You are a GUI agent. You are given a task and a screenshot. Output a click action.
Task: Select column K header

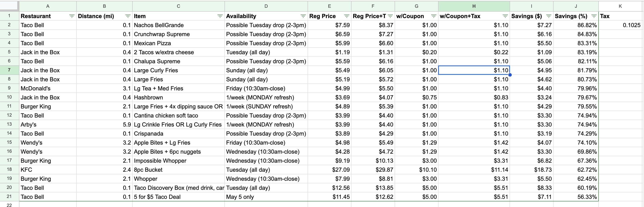[620, 6]
